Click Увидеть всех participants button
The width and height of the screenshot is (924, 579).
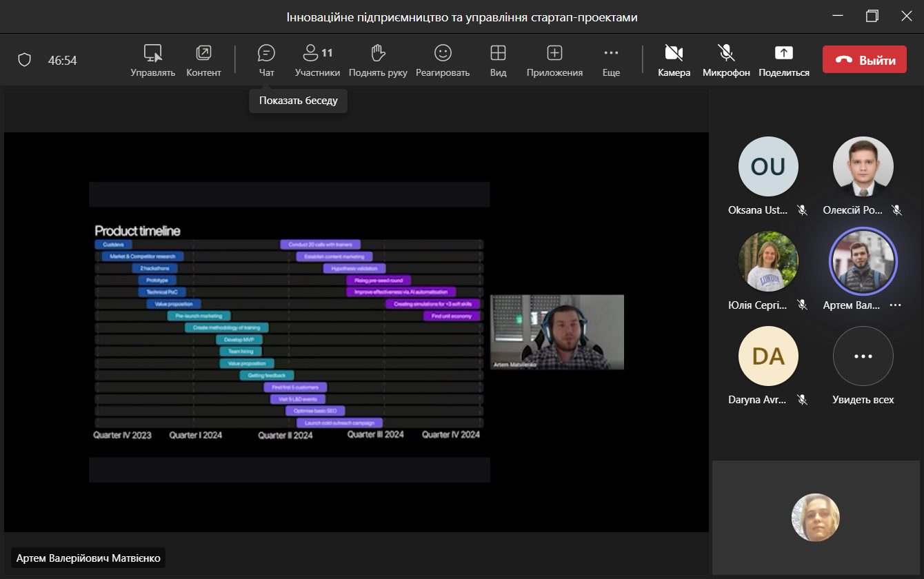point(863,356)
